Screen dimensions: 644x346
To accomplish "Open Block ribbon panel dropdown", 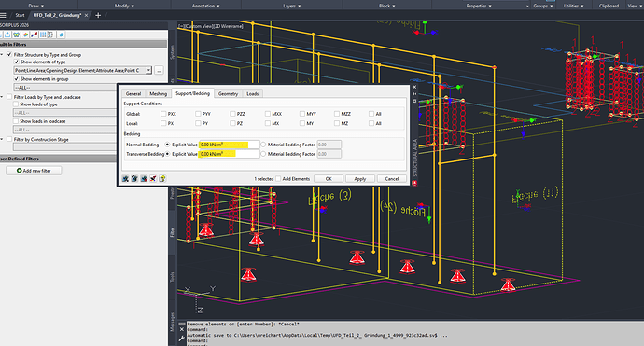I will (x=387, y=6).
